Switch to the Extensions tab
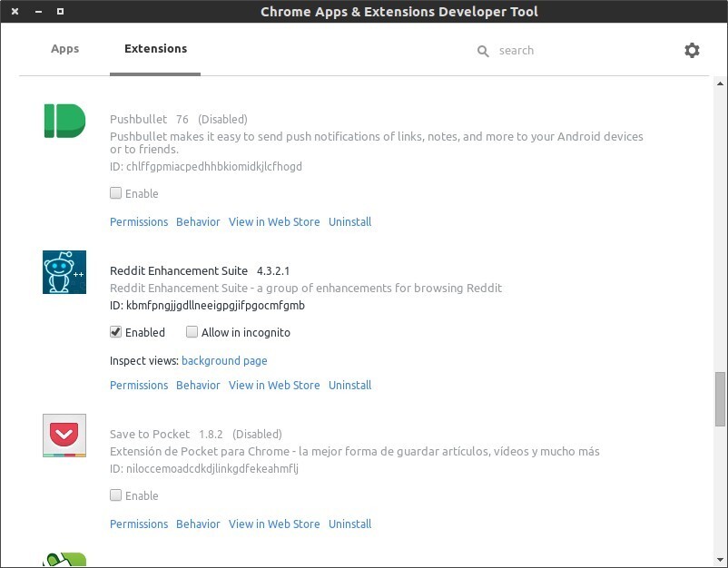Viewport: 728px width, 568px height. pos(154,49)
